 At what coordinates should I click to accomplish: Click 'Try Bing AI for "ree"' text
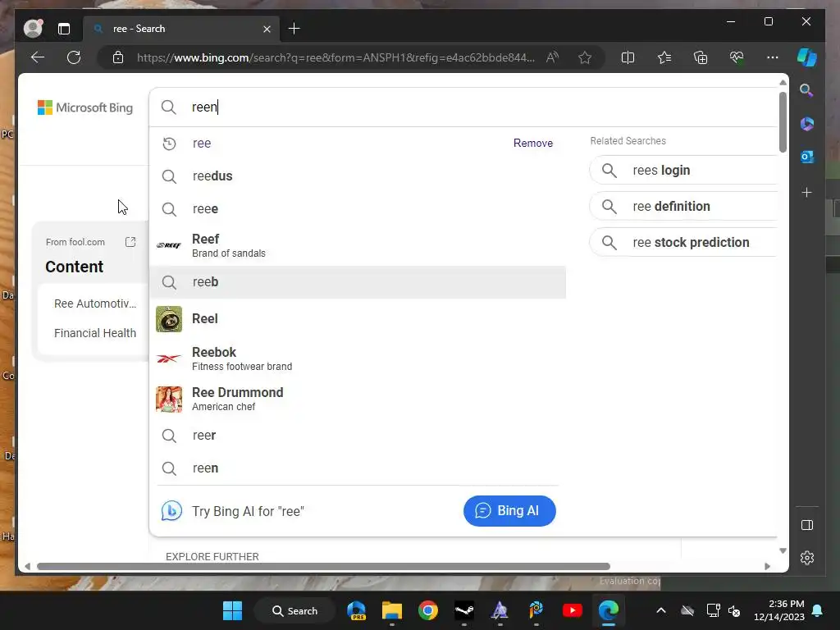coord(248,512)
